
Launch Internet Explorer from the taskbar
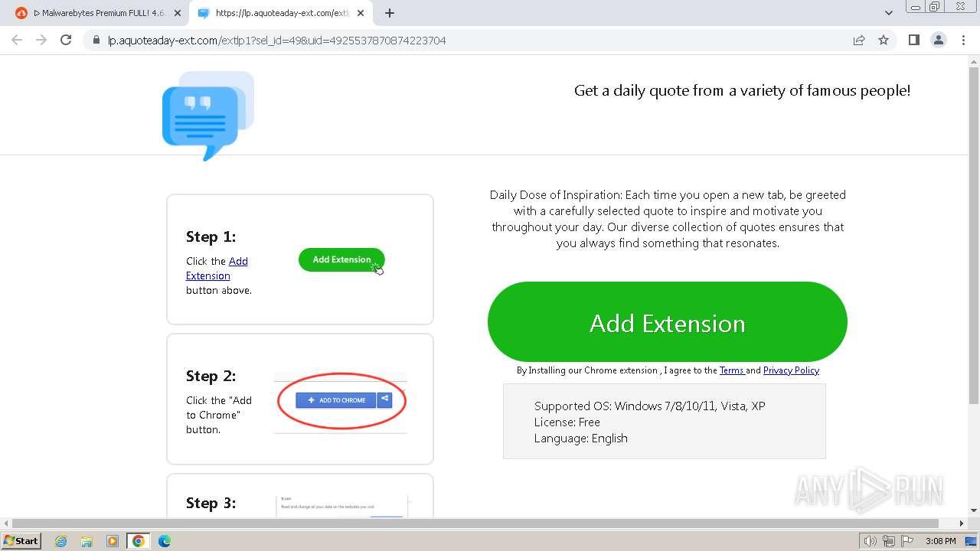point(61,541)
